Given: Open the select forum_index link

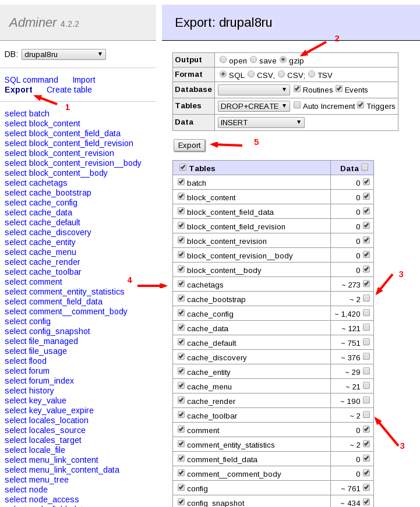Looking at the screenshot, I should (x=39, y=381).
